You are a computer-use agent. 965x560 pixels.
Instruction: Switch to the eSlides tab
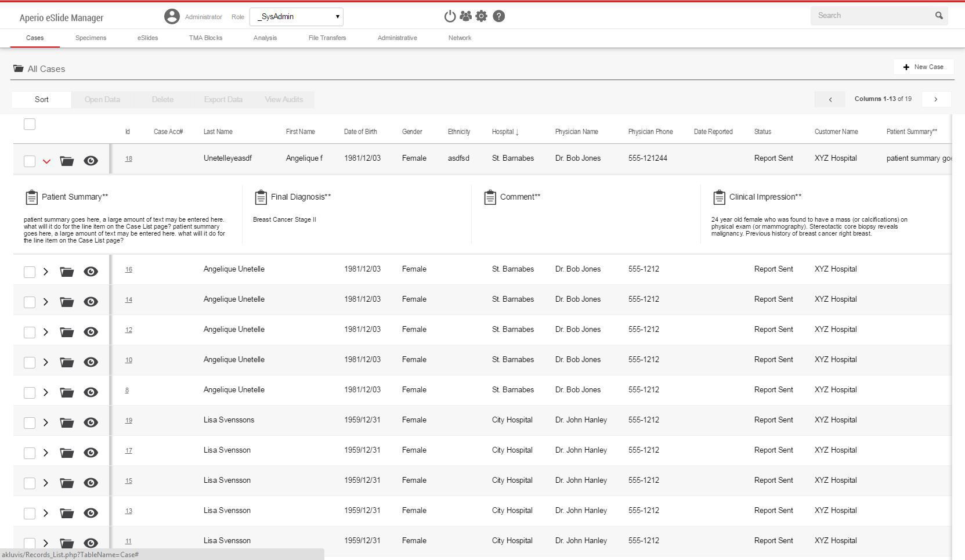click(x=147, y=38)
